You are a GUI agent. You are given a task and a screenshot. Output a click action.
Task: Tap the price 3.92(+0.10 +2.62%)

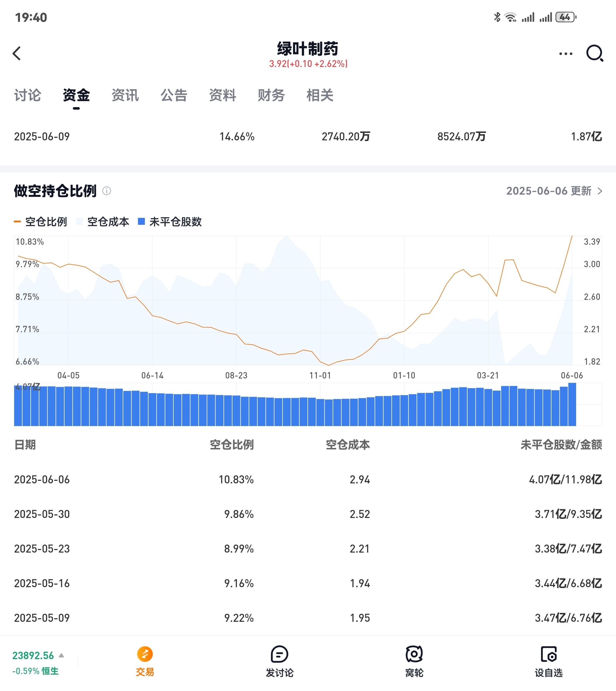pyautogui.click(x=308, y=64)
